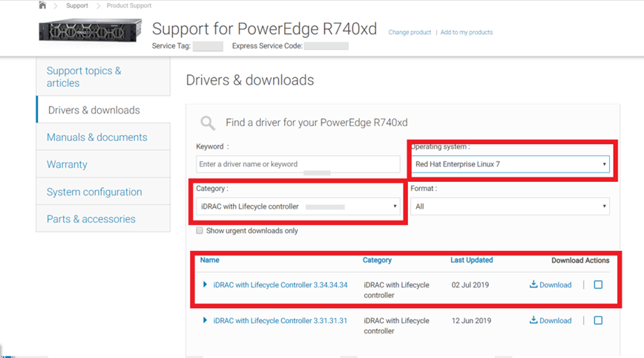Click the Support for PowerEdge R740xd title
Viewport: 644px width, 358px height.
click(264, 29)
